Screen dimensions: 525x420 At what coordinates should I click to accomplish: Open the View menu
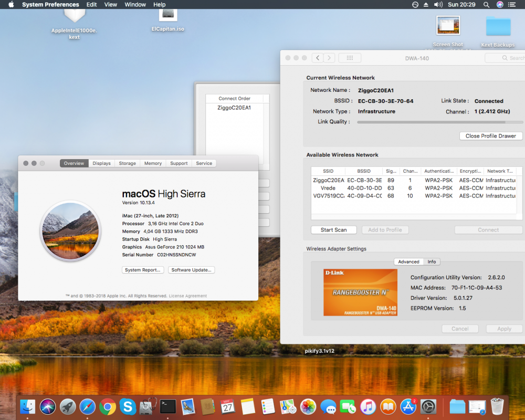pyautogui.click(x=110, y=4)
